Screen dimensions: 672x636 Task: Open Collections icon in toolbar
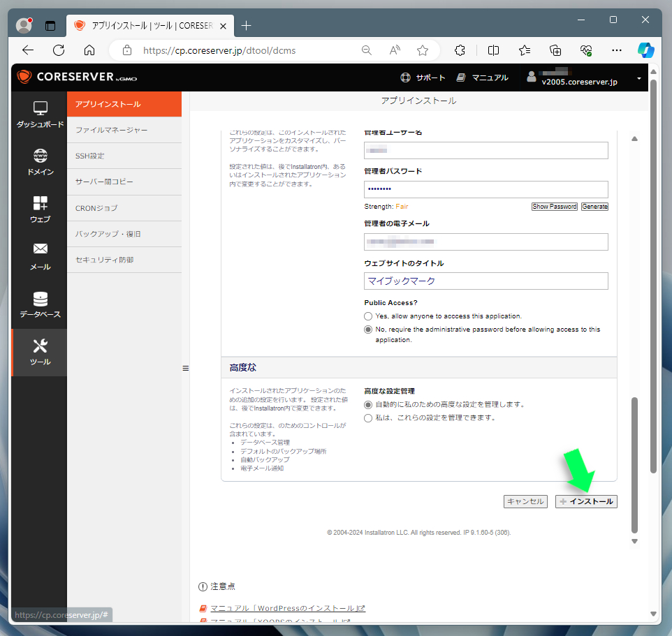tap(555, 50)
